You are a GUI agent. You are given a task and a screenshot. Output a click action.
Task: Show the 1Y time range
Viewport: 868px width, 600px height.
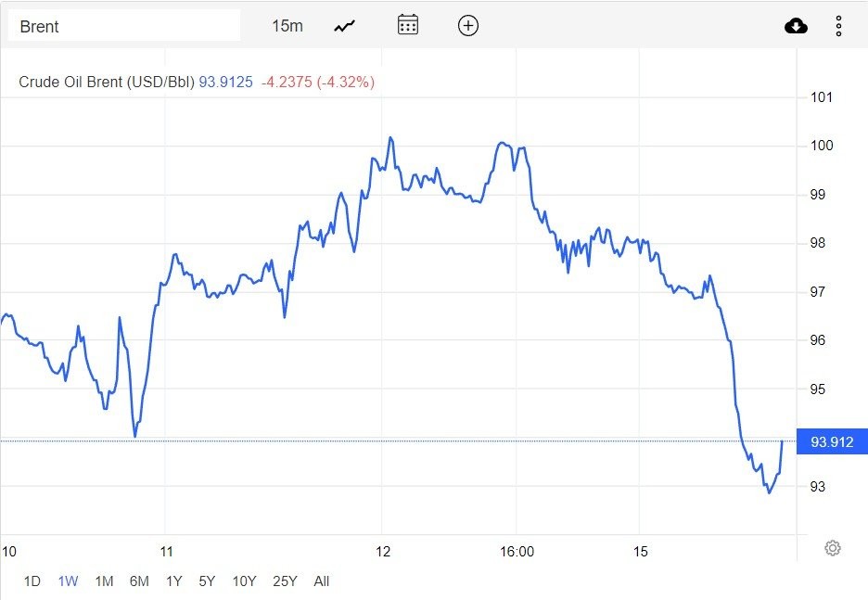pyautogui.click(x=173, y=581)
